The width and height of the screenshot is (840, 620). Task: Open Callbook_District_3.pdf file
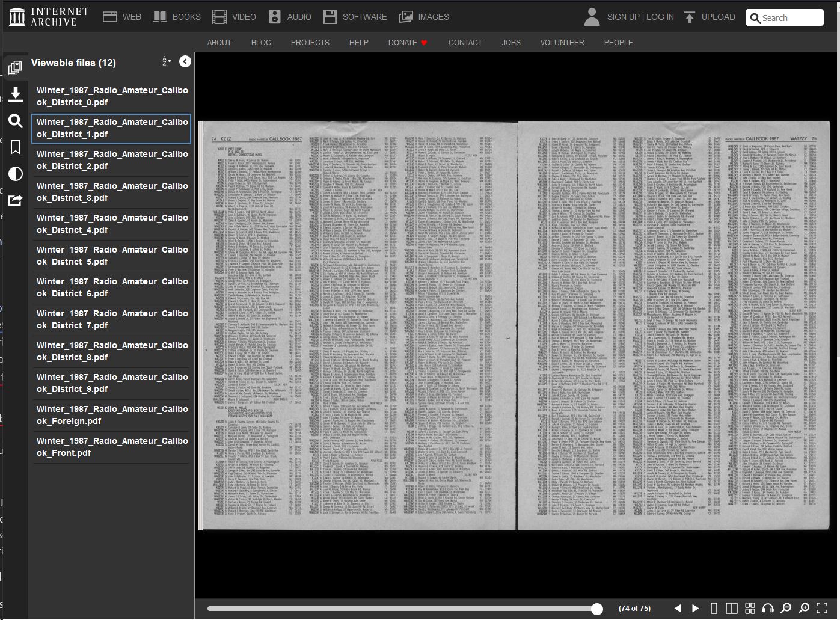point(111,192)
